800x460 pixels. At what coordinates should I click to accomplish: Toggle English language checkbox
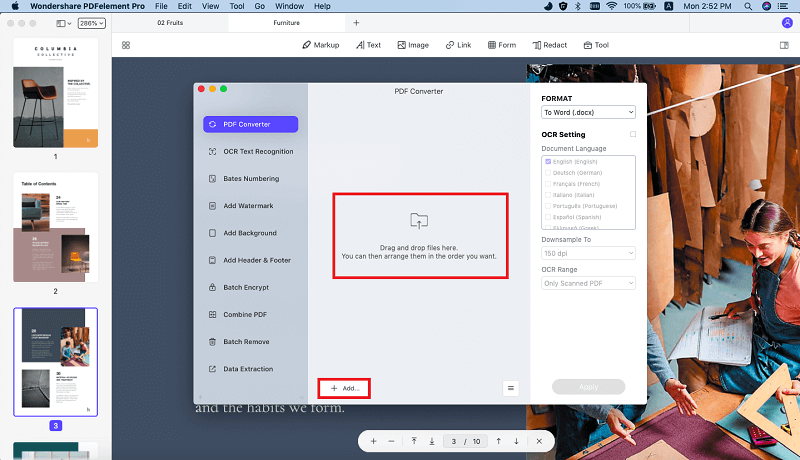(548, 162)
